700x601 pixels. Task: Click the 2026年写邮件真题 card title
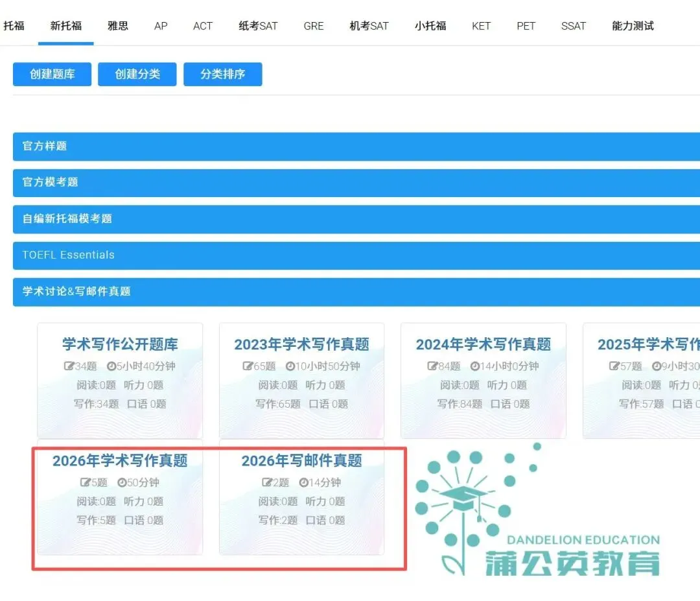pyautogui.click(x=301, y=460)
